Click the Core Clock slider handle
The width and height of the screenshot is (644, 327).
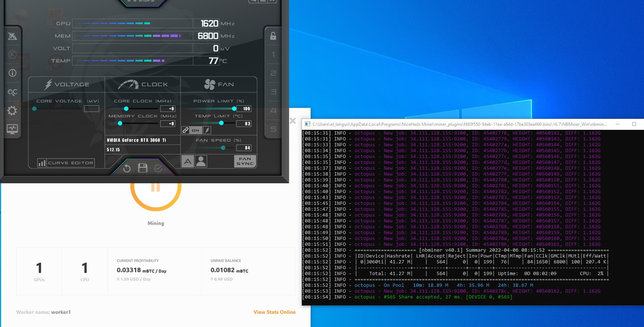coord(126,109)
